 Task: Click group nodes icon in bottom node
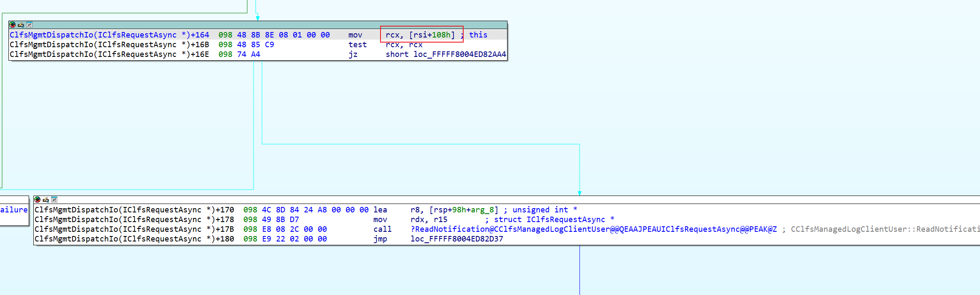[54, 200]
